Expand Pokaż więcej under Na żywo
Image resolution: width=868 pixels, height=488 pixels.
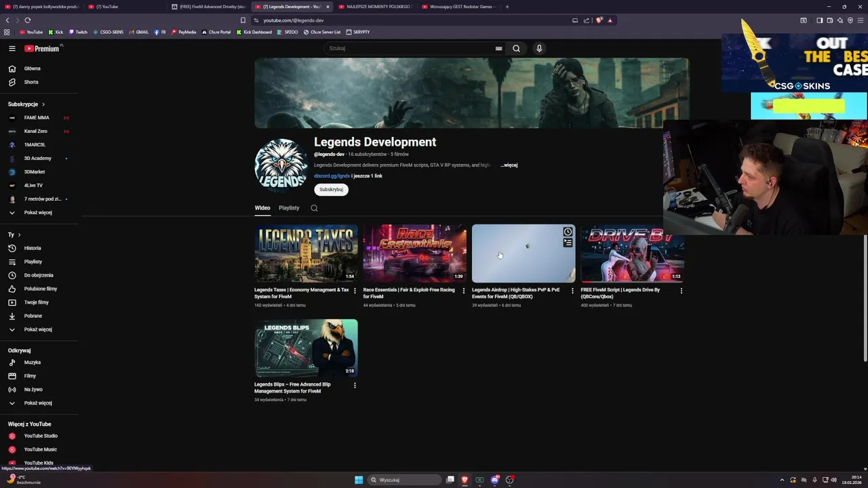point(39,403)
